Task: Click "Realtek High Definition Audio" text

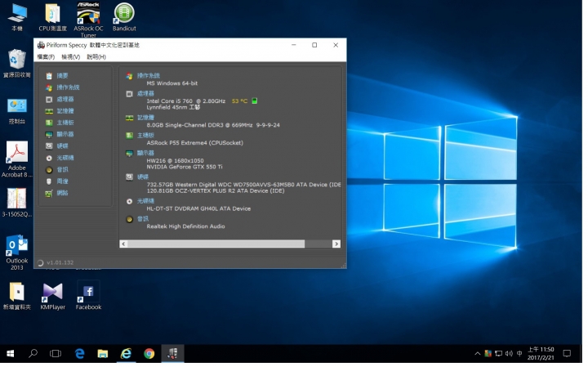Action: [186, 226]
